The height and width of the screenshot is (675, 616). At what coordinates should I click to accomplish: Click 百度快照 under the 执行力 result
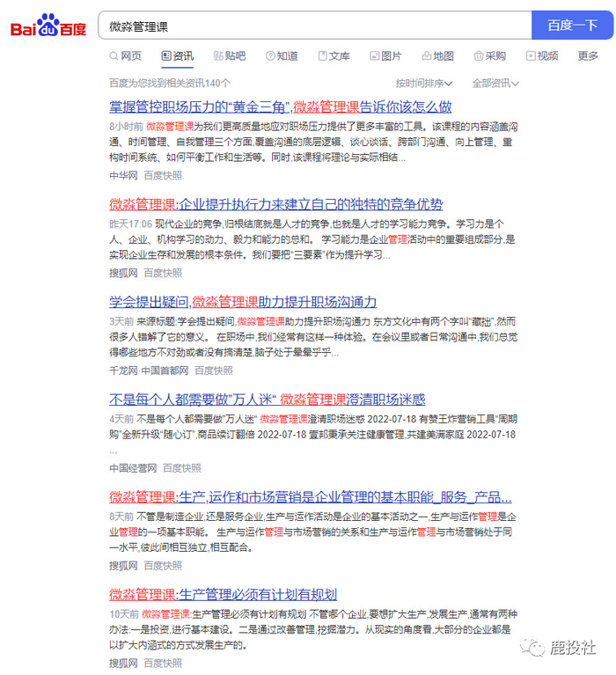[163, 274]
